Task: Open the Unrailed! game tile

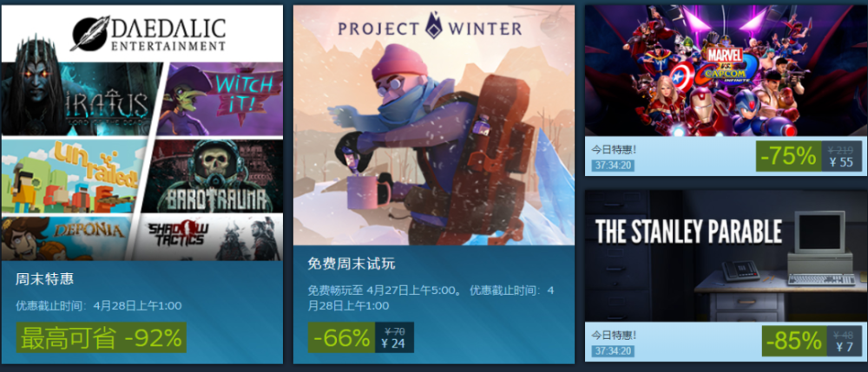Action: point(74,176)
